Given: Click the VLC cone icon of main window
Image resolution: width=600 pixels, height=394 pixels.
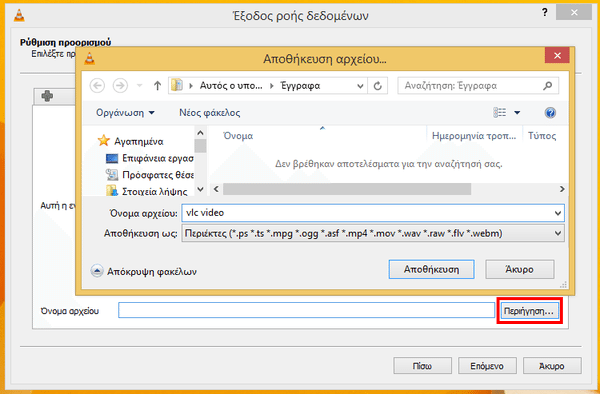Looking at the screenshot, I should [19, 15].
